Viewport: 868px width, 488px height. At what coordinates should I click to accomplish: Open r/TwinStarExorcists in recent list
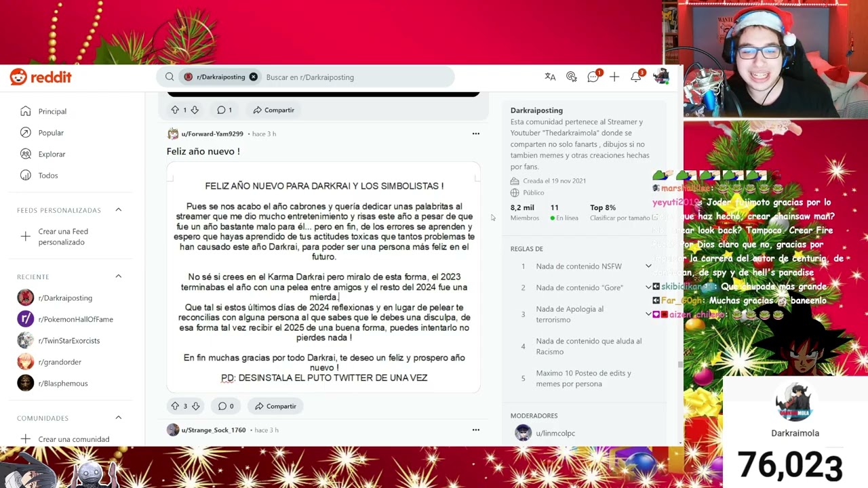pos(68,341)
